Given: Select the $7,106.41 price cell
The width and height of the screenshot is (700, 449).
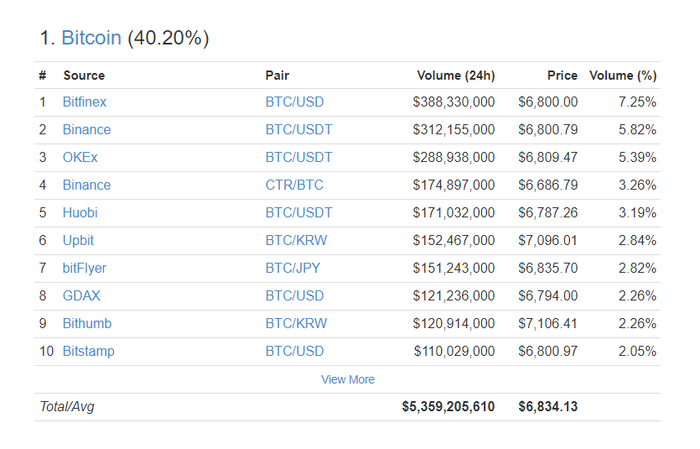Looking at the screenshot, I should (x=548, y=323).
